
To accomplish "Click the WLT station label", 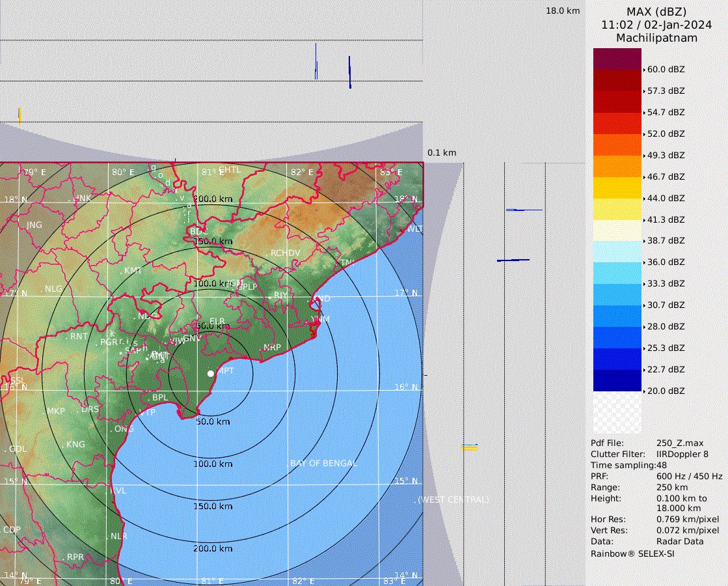I will [414, 229].
